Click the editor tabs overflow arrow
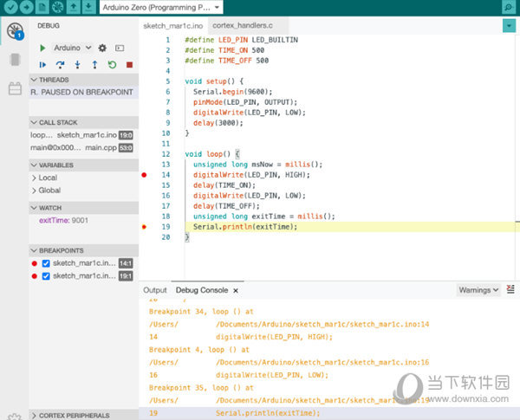The height and width of the screenshot is (420, 520). [509, 26]
